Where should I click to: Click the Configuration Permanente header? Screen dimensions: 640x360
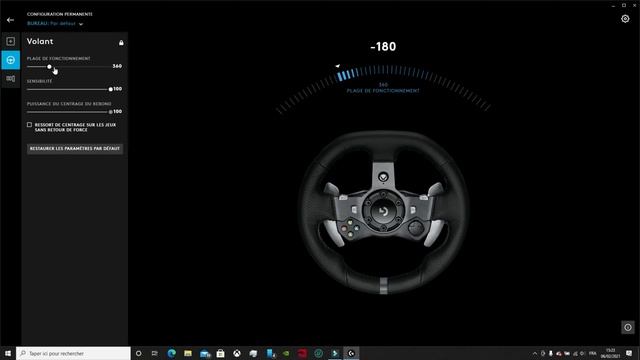tap(60, 14)
